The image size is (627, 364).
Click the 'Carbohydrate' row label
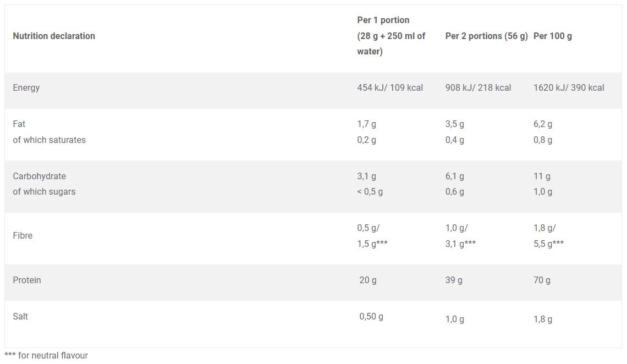tap(40, 177)
